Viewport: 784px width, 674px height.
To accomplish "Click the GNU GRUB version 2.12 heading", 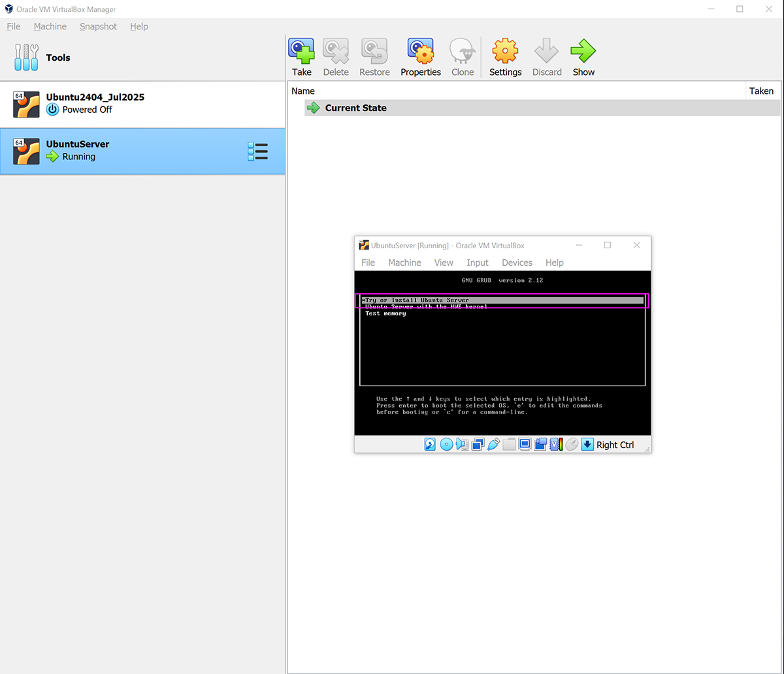I will (502, 280).
